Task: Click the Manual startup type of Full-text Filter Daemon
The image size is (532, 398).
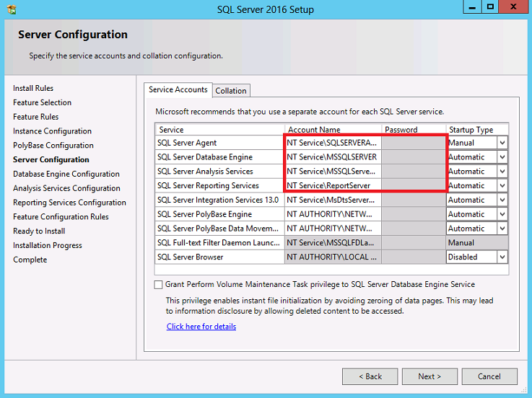Action: click(x=477, y=243)
